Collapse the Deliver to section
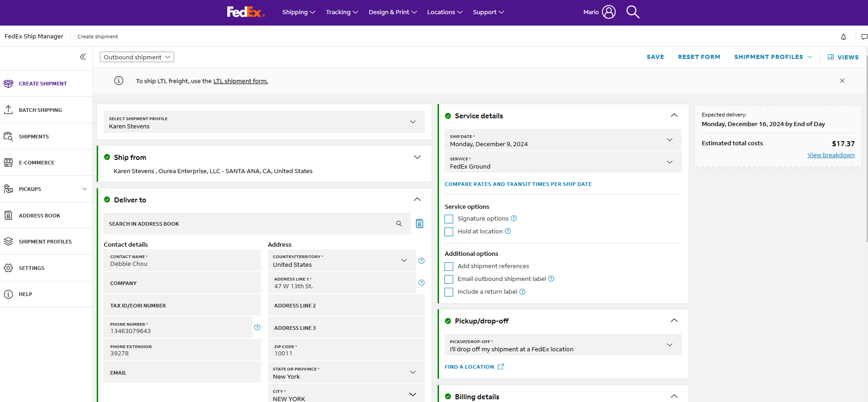The image size is (868, 402). 417,200
